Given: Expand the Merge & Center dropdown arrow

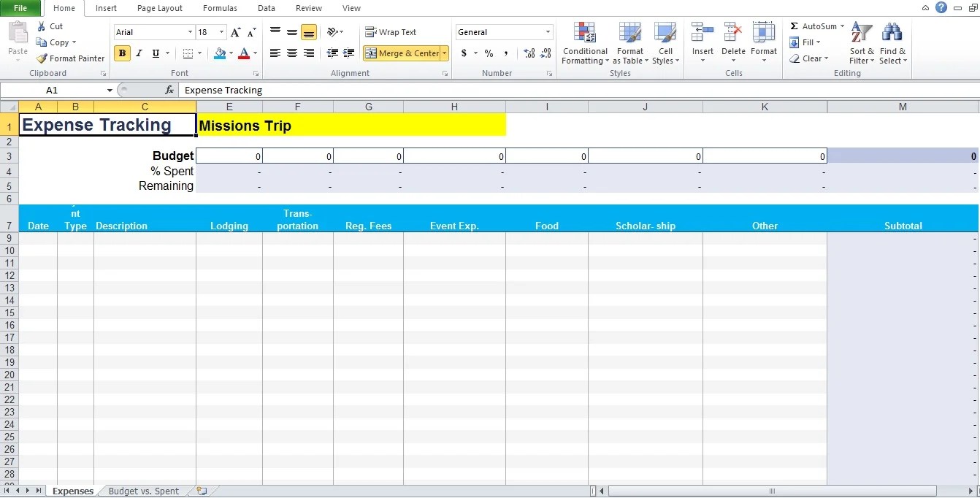Looking at the screenshot, I should 444,53.
